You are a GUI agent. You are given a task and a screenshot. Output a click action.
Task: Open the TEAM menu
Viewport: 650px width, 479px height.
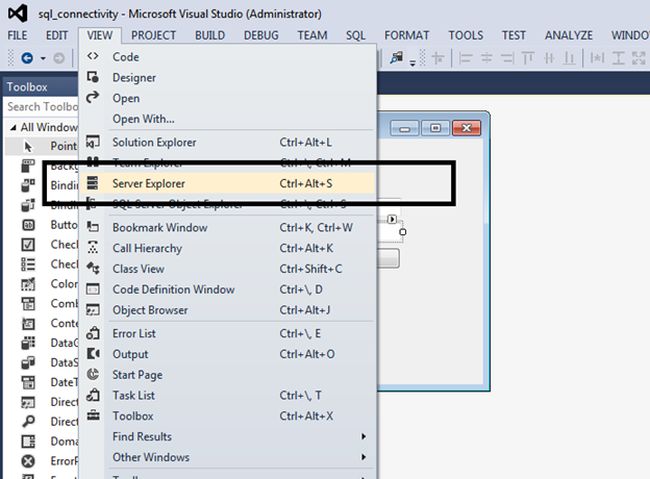(x=312, y=35)
